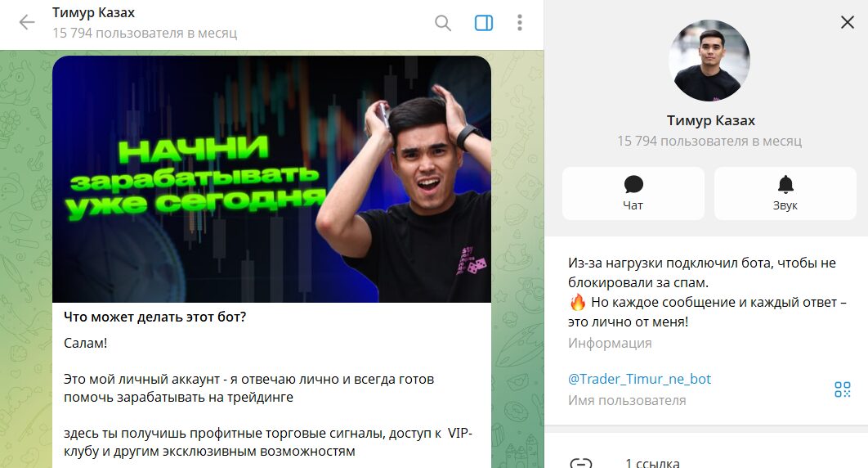Click chat header title Тимур Казах

[93, 13]
